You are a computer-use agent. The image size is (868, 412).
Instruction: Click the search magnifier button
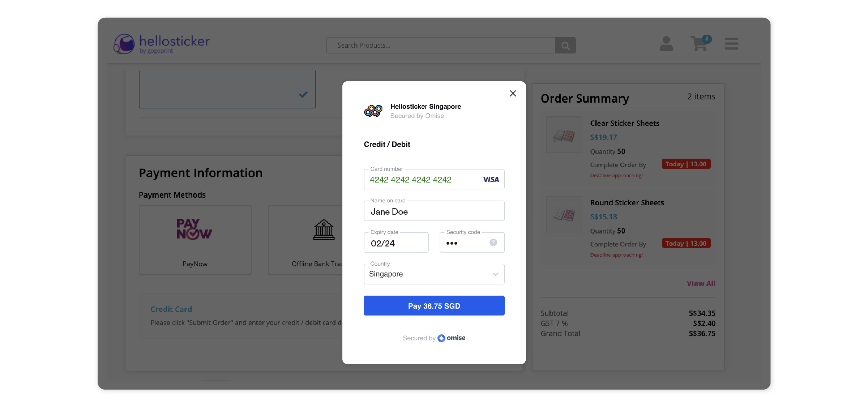point(565,46)
